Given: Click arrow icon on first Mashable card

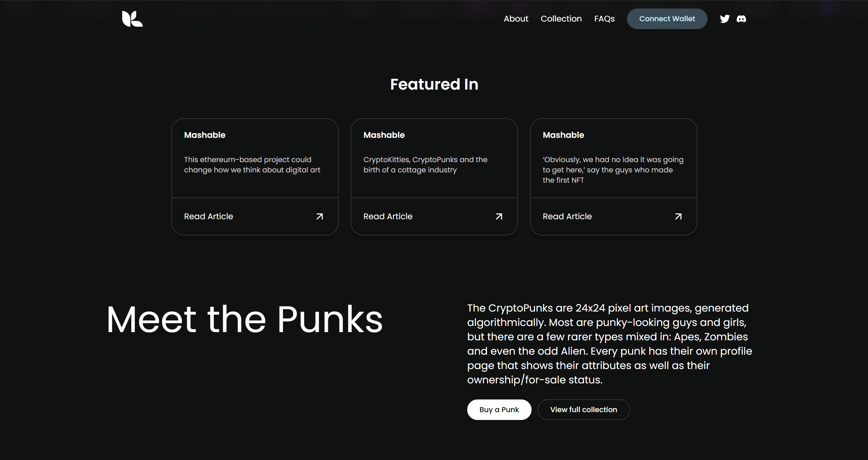Looking at the screenshot, I should pyautogui.click(x=319, y=216).
